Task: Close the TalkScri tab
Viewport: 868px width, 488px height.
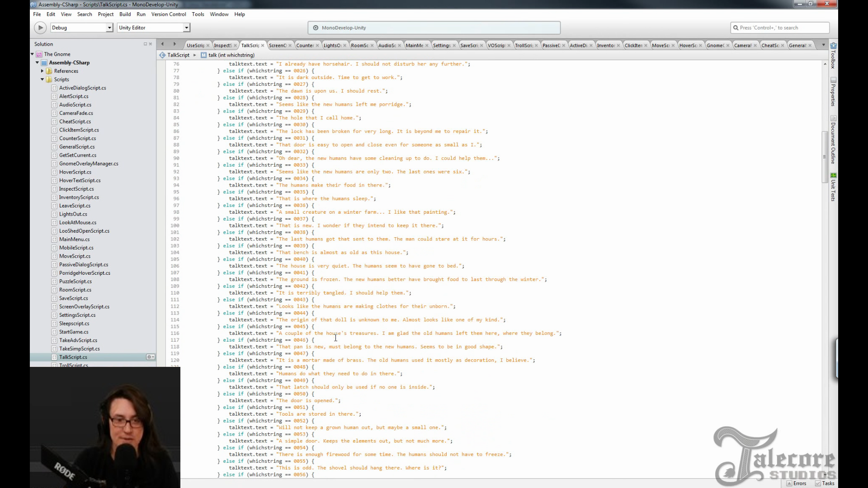Action: coord(262,45)
